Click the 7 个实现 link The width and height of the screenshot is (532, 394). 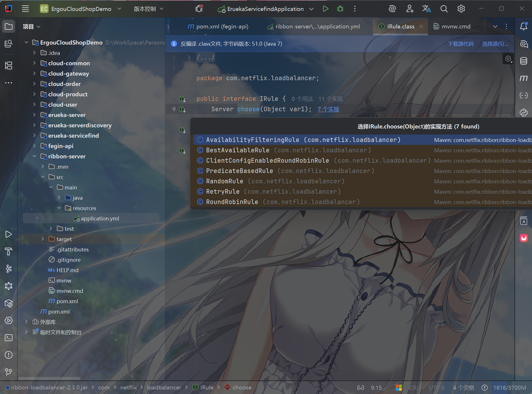click(x=328, y=109)
